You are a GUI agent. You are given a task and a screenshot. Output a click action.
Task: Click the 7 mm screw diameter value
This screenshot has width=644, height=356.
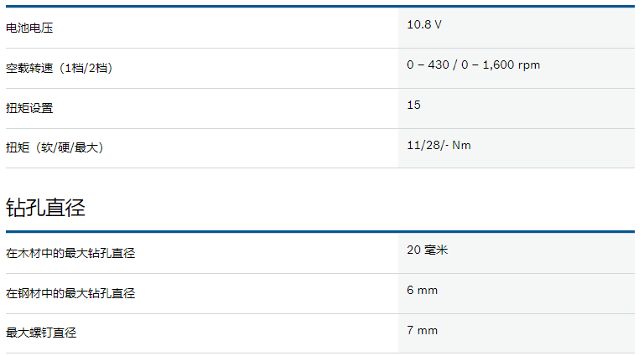click(x=423, y=331)
